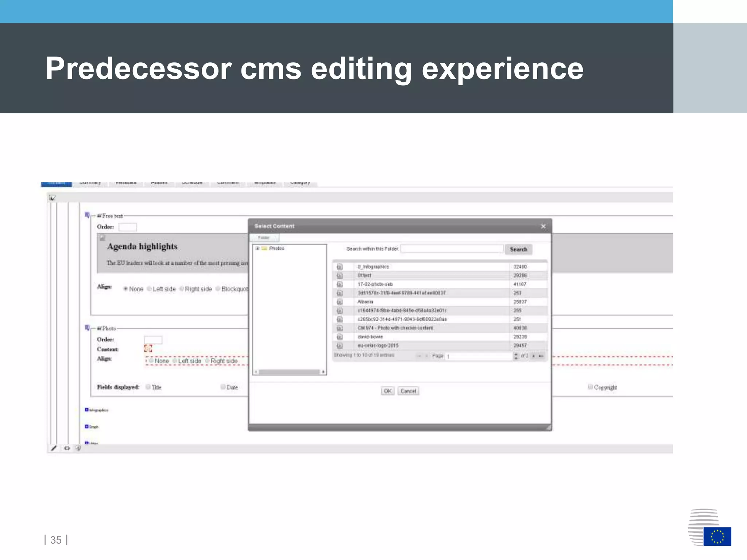Click OK in Select Content dialog
Viewport: 747px width, 560px height.
click(388, 391)
